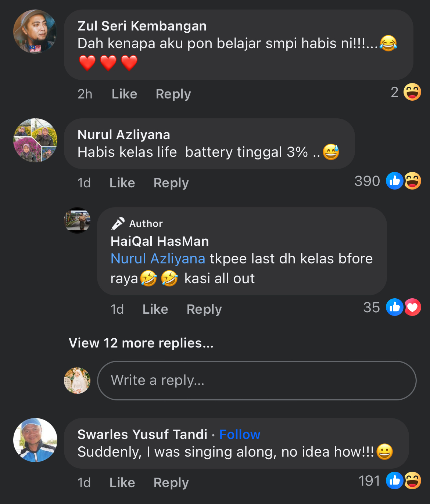The height and width of the screenshot is (504, 430).
Task: Reply to Zul Seri Kembangan's comment
Action: 173,94
